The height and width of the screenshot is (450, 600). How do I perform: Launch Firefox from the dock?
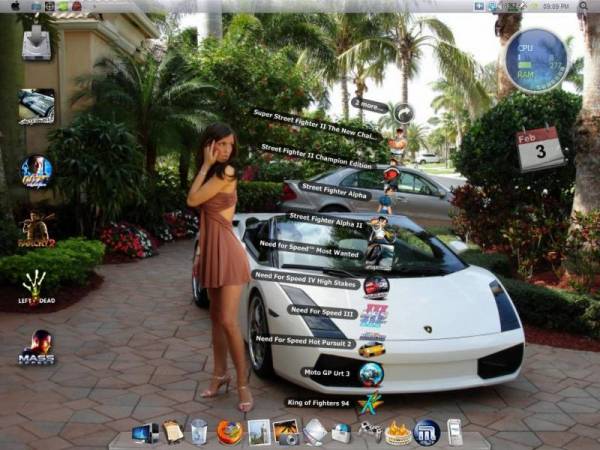coord(230,432)
